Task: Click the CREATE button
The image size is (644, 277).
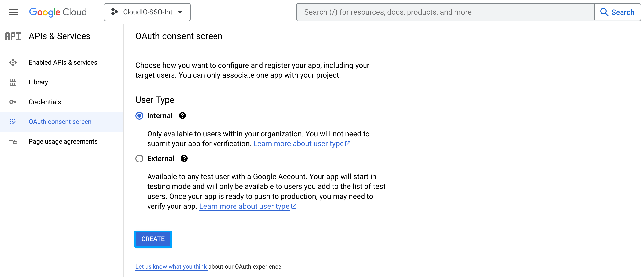Action: point(153,239)
